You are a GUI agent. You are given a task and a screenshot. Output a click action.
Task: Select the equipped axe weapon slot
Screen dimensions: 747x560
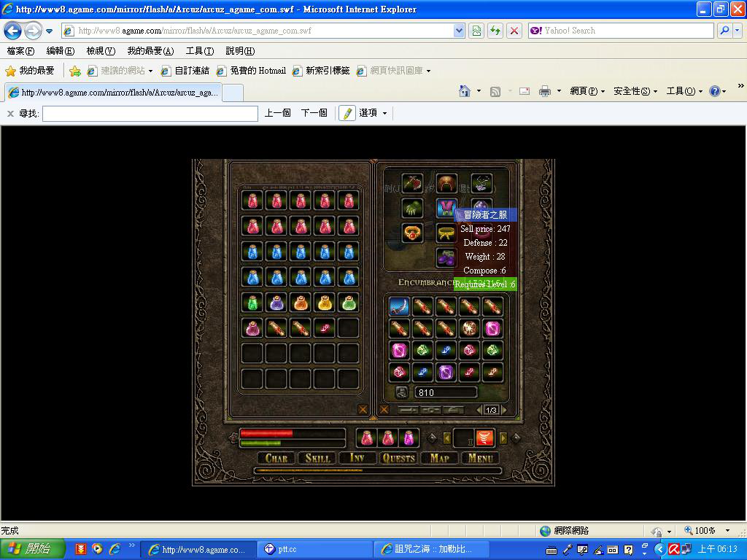[412, 183]
